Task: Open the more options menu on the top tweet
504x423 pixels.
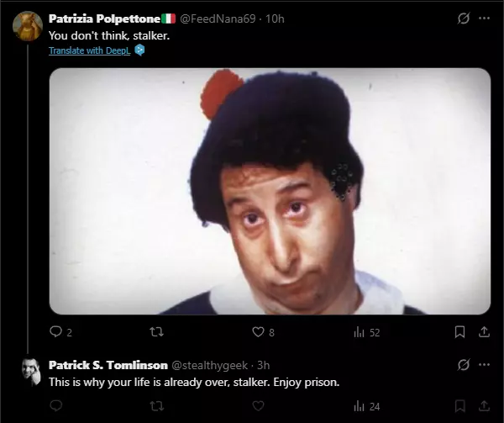Action: (x=484, y=19)
